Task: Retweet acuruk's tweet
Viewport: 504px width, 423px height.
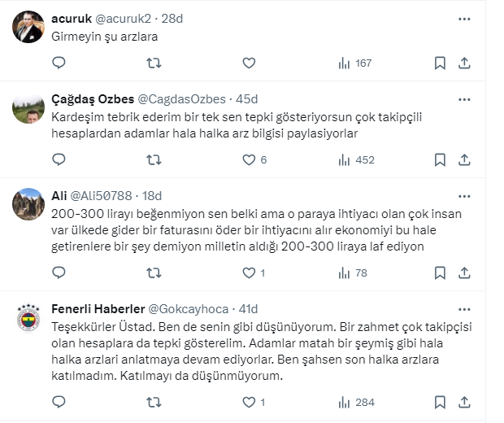Action: click(x=154, y=63)
